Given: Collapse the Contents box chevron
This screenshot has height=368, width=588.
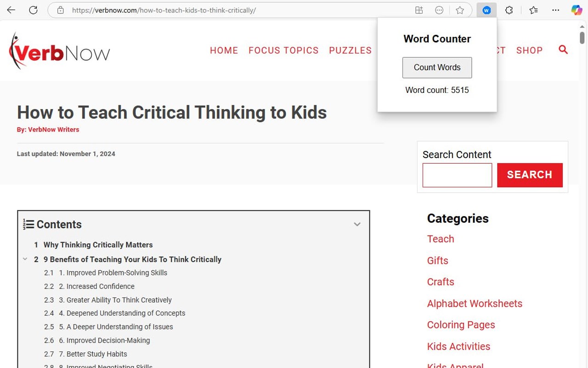Looking at the screenshot, I should (357, 224).
